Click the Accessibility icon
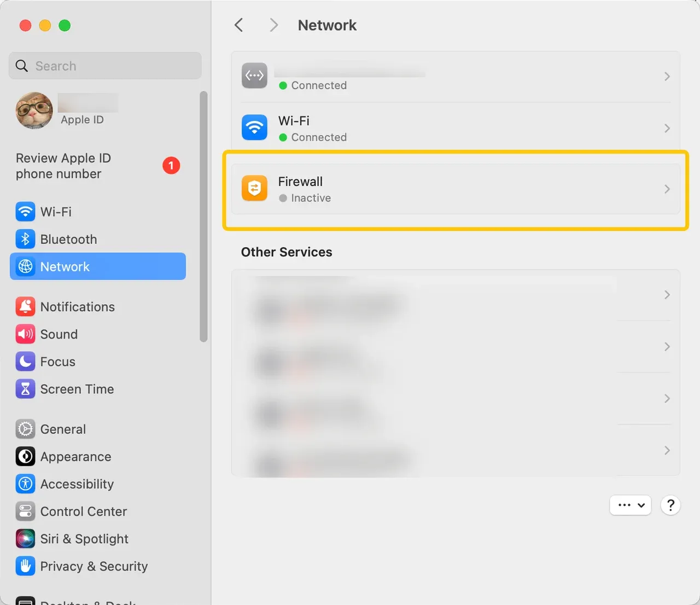This screenshot has width=700, height=605. (25, 484)
